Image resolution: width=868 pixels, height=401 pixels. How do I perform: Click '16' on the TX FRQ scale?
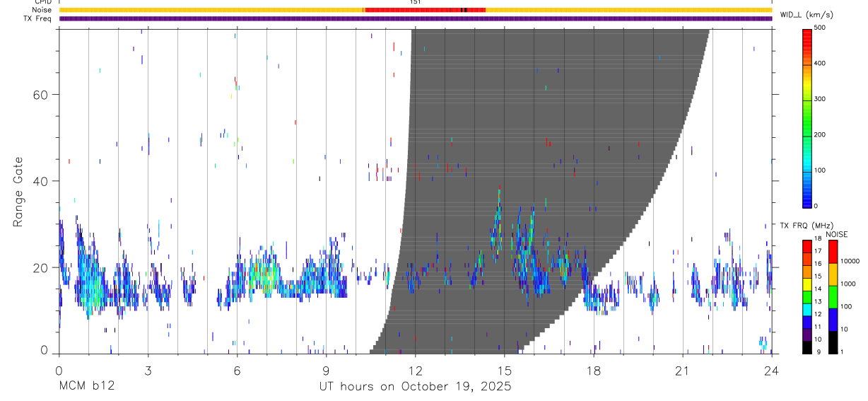pyautogui.click(x=818, y=264)
